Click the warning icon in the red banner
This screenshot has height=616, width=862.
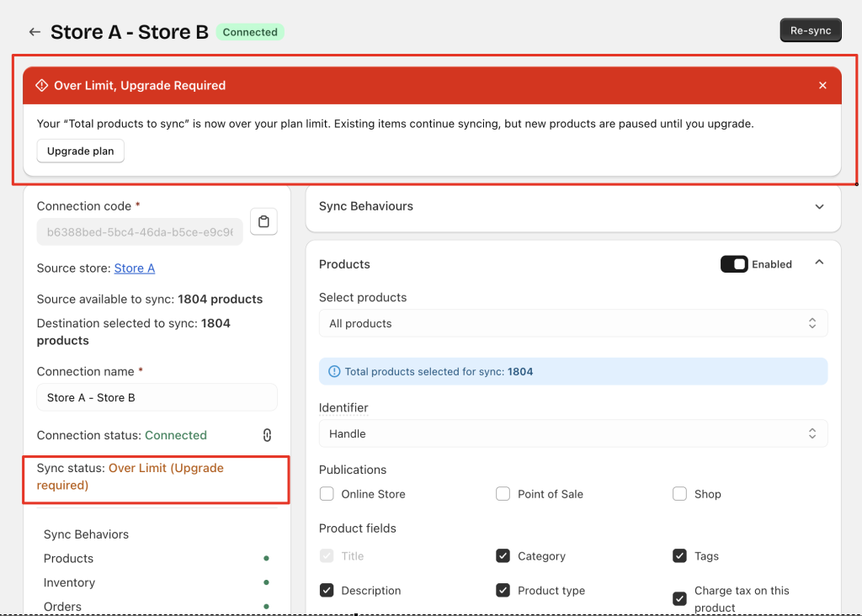(x=42, y=85)
